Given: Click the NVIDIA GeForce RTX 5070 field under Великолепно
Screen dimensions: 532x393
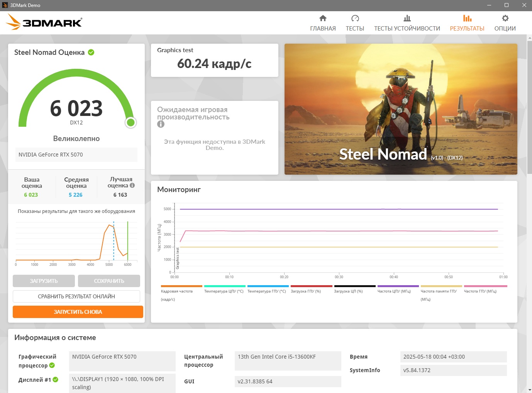Looking at the screenshot, I should click(x=76, y=155).
